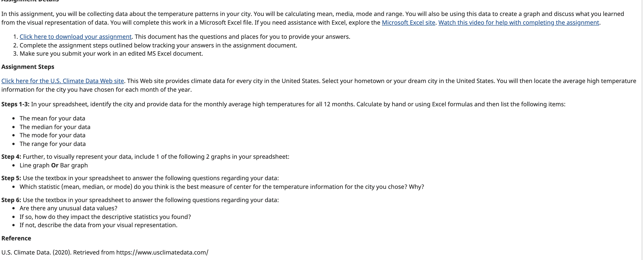Click 'Are there any unusual data values?' bullet
Viewport: 644px width, 260px height.
coord(69,208)
